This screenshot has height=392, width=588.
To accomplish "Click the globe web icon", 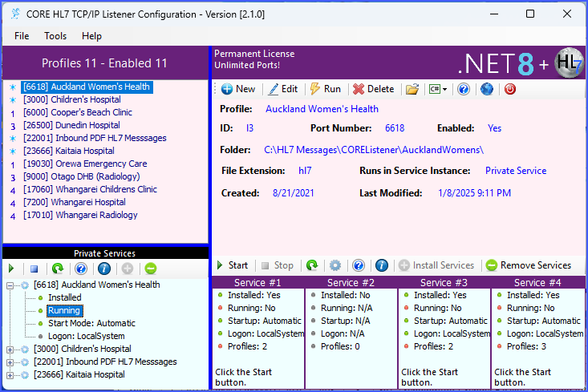I will 487,89.
